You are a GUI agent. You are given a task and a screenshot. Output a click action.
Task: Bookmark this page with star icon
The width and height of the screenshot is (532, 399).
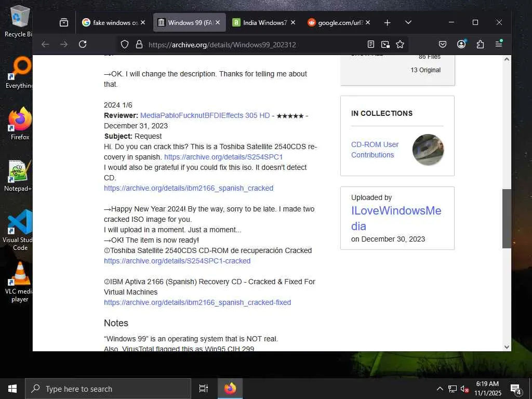pyautogui.click(x=400, y=45)
